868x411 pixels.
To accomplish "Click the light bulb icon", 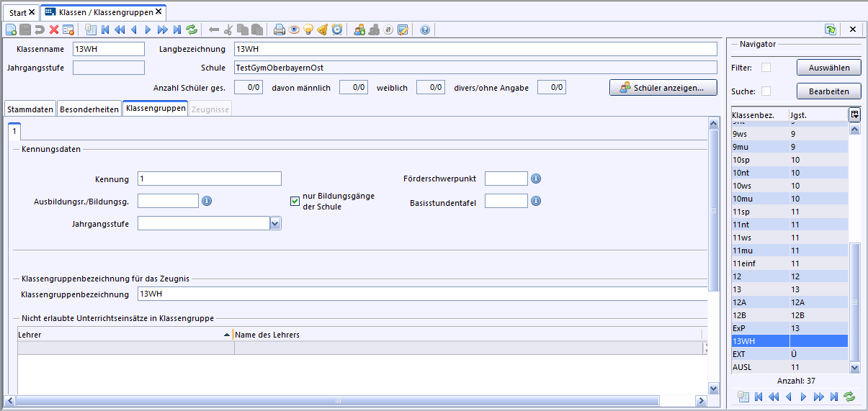I will 308,30.
